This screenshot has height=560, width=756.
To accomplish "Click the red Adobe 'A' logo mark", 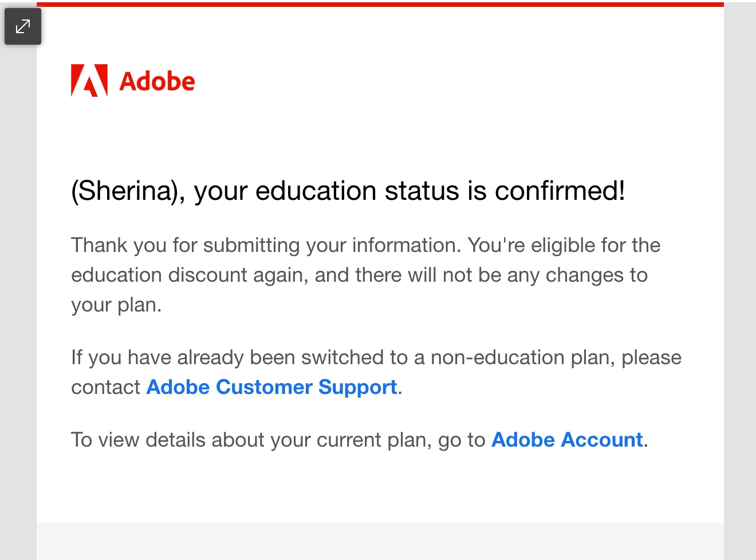I will [89, 80].
